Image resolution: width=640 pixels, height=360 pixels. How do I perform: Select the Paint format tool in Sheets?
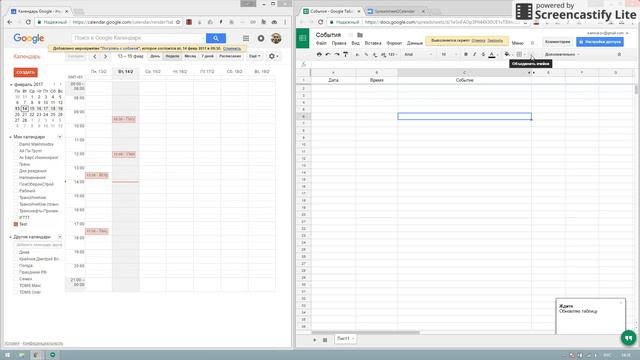(x=346, y=54)
